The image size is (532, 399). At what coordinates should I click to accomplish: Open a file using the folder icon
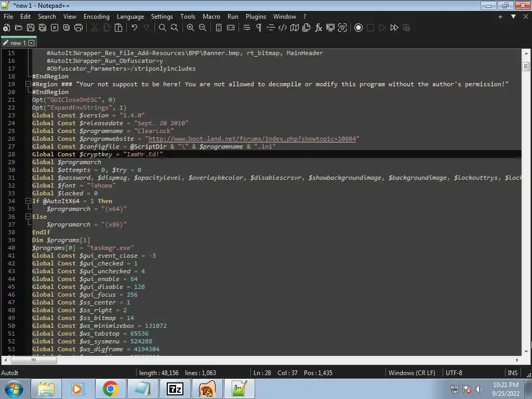[x=19, y=28]
